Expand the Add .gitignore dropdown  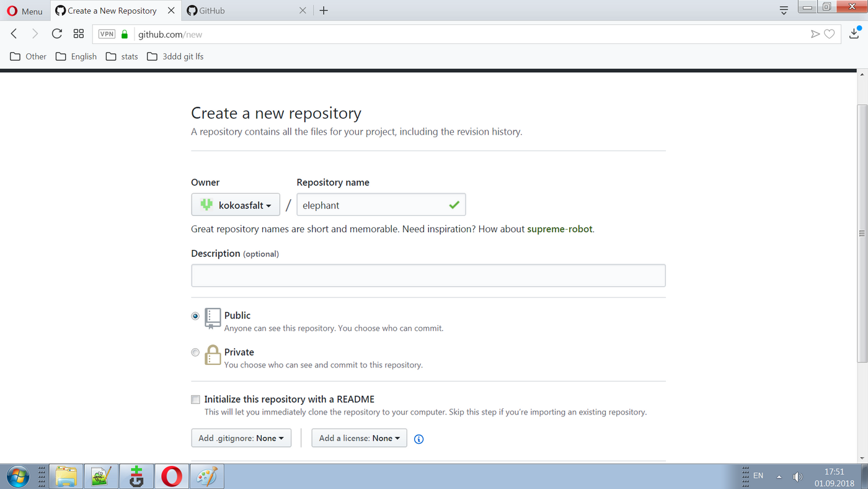click(241, 438)
